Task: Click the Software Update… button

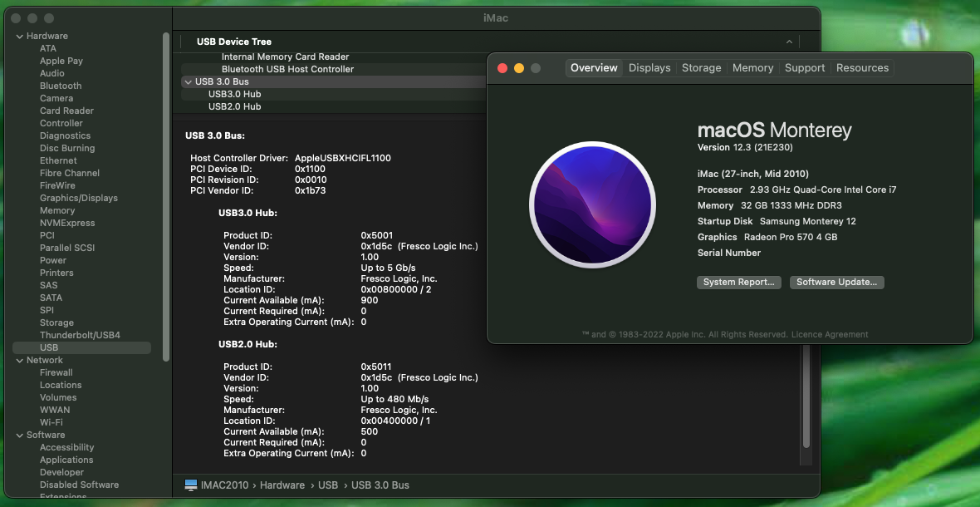Action: point(836,283)
